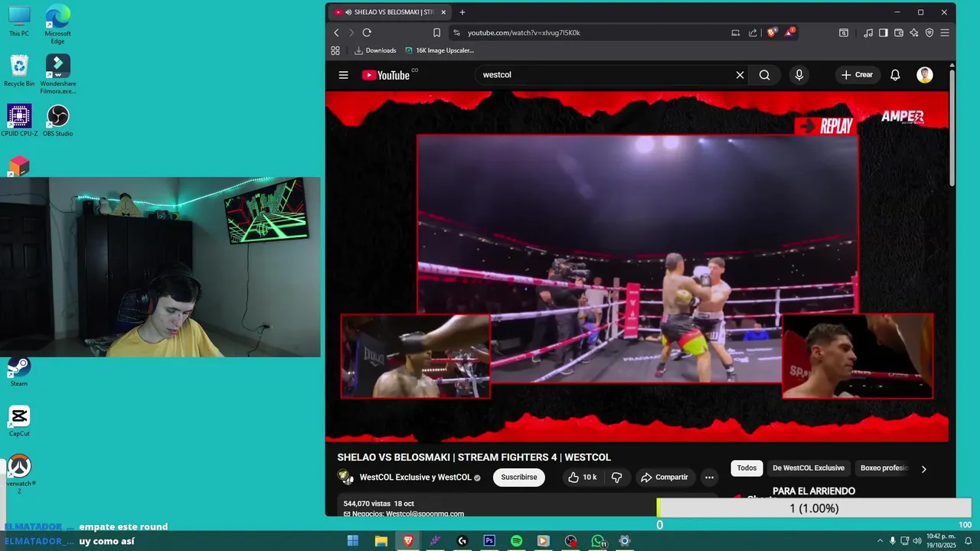Open volume control in system tray
Screen dimensions: 980x551
click(x=916, y=541)
